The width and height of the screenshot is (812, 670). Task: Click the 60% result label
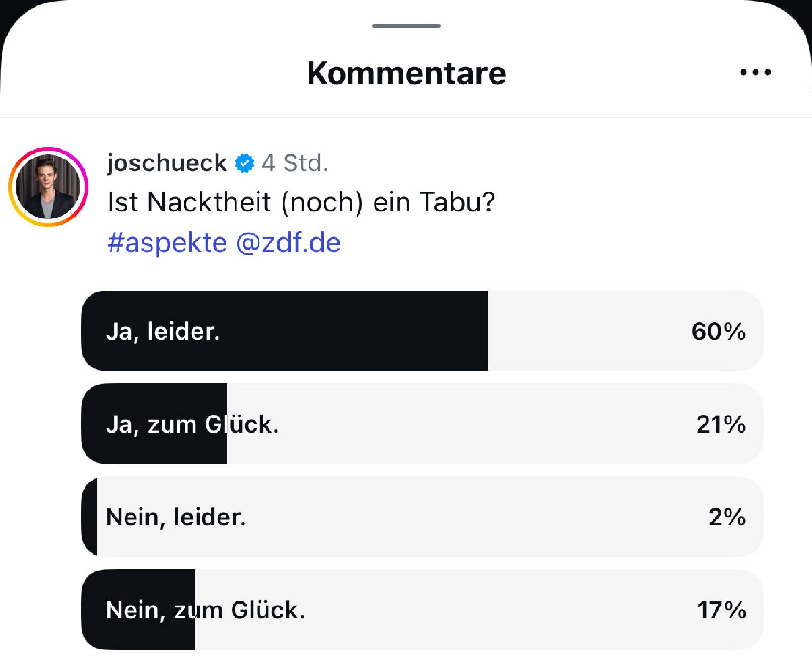(719, 331)
